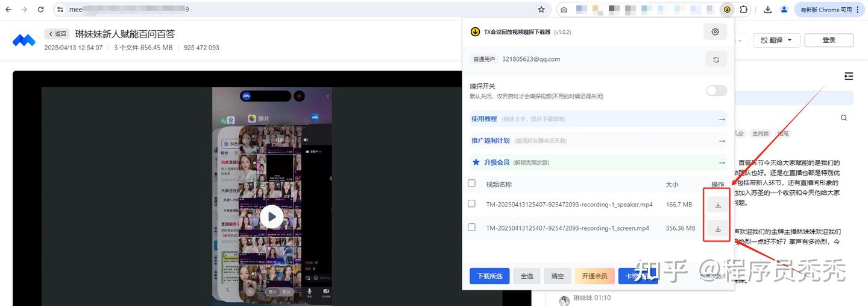868x306 pixels.
Task: Click the 清空 clear button
Action: [x=558, y=276]
